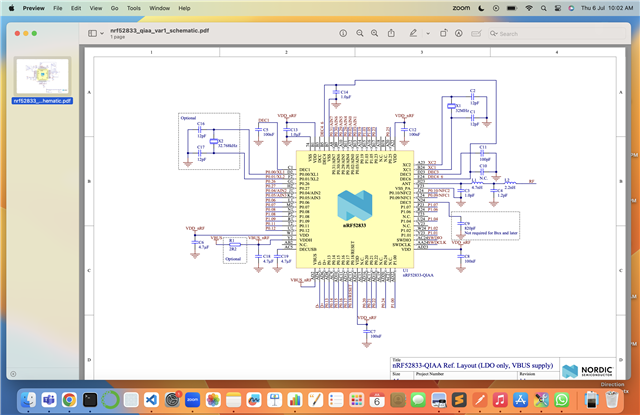The image size is (640, 415).
Task: Open the Zoom app from the Dock
Action: coord(193,400)
